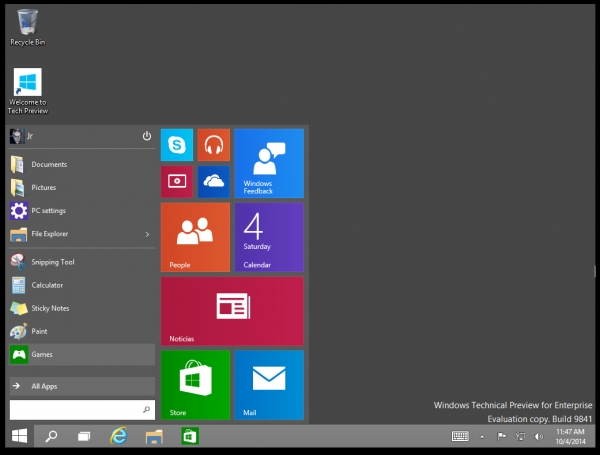The height and width of the screenshot is (455, 600).
Task: Open the Skype tile
Action: tap(177, 145)
